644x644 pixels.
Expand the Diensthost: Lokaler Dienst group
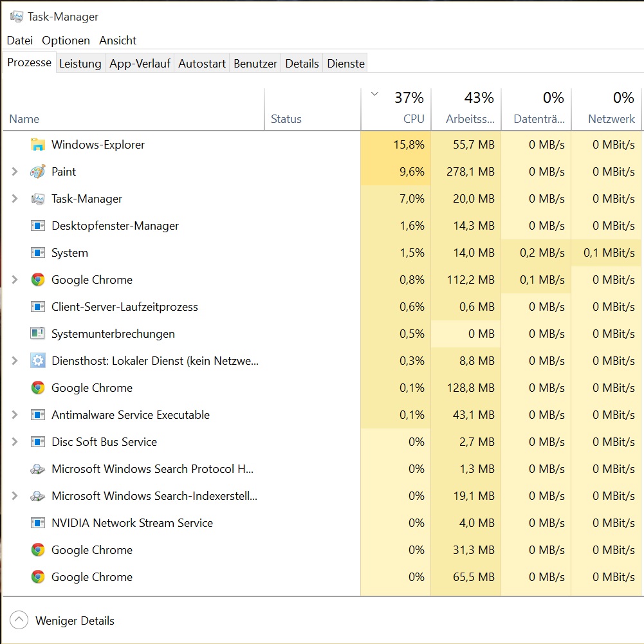click(15, 361)
